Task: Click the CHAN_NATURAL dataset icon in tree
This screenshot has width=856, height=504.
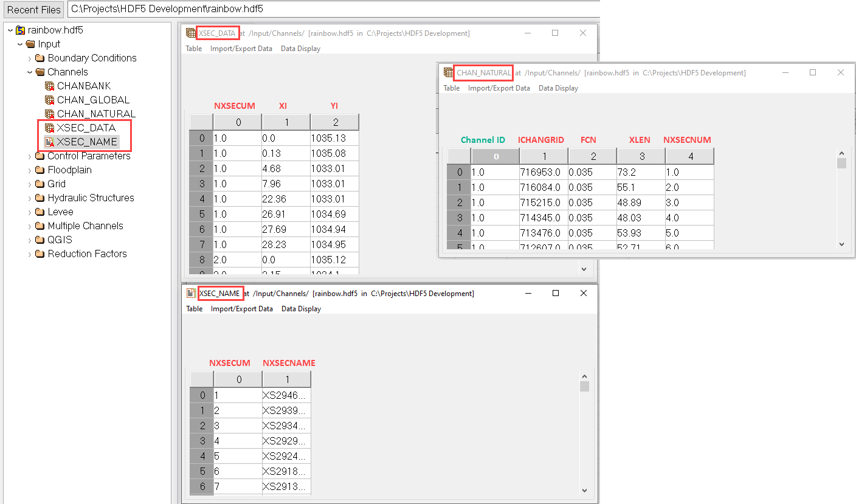Action: pos(50,114)
